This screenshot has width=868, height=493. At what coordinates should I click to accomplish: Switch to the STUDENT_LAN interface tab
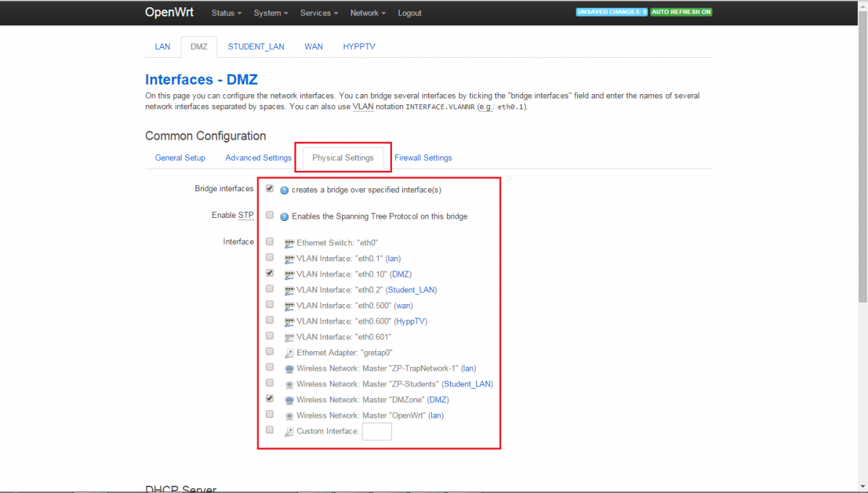pyautogui.click(x=256, y=46)
